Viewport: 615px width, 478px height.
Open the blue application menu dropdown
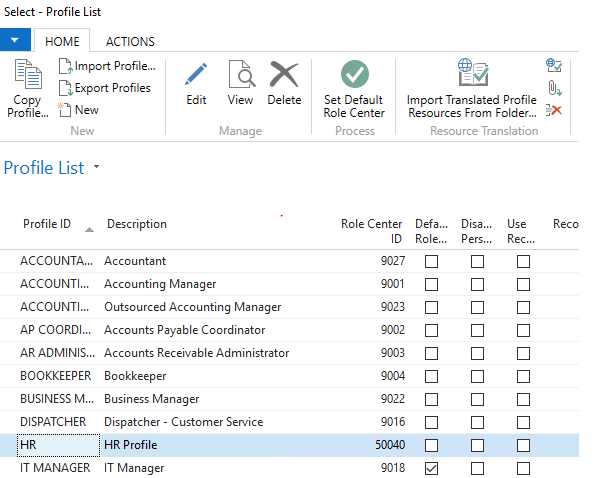point(16,41)
